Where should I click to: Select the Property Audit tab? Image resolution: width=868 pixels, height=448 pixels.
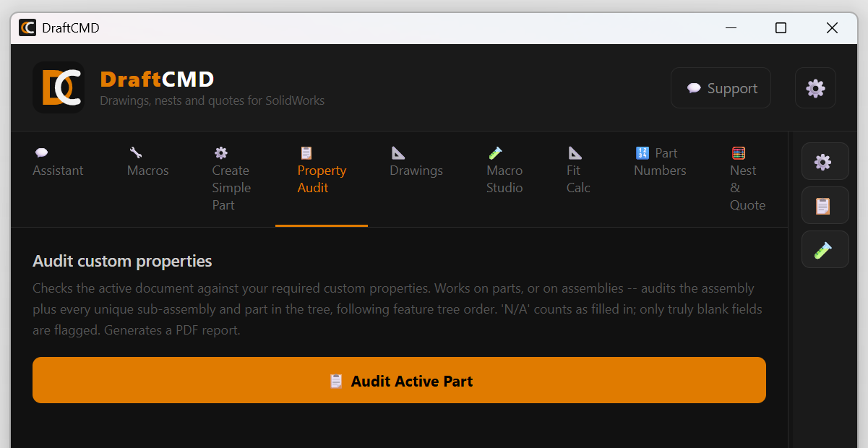(322, 179)
